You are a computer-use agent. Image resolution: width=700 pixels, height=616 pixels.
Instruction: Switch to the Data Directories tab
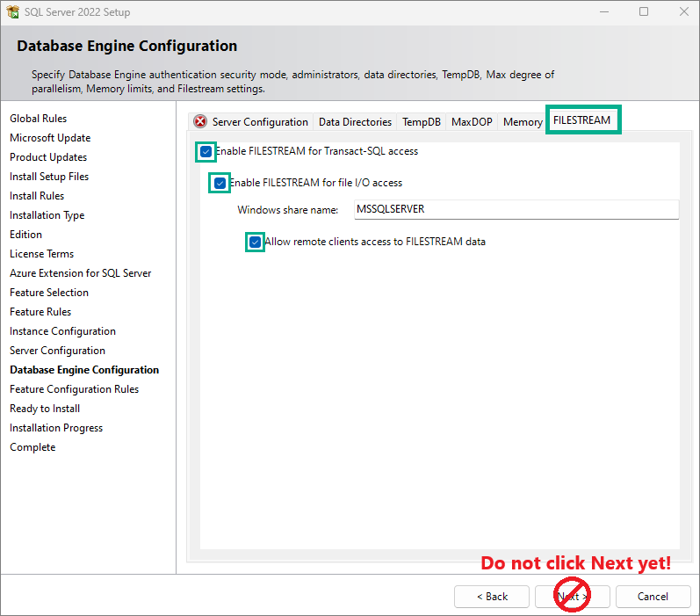355,122
